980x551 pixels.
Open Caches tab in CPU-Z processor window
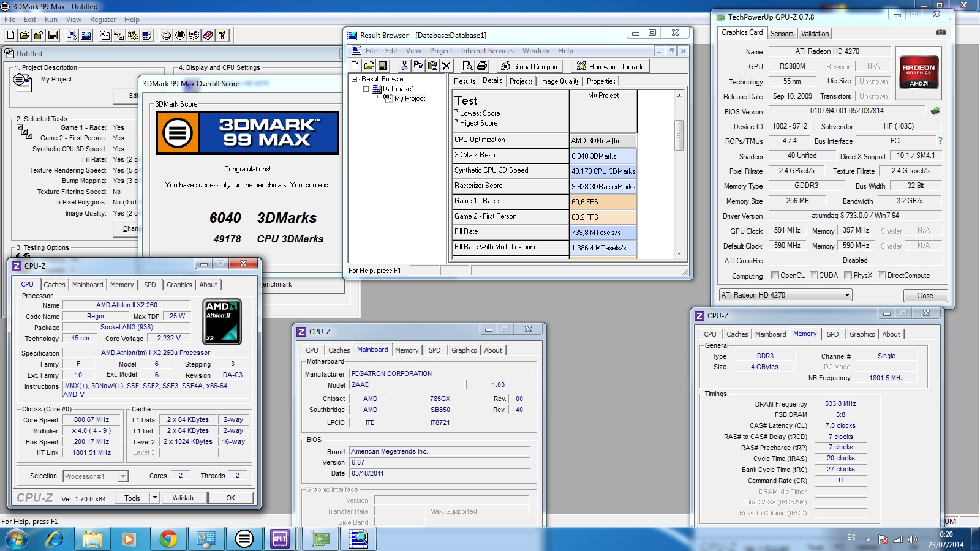pos(54,285)
